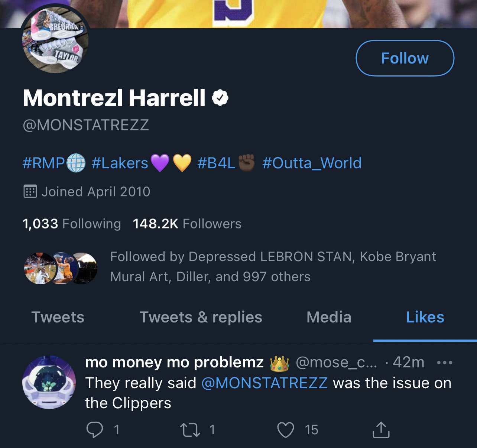Switch to the Tweets tab
Screen dimensions: 477x448
tap(58, 317)
